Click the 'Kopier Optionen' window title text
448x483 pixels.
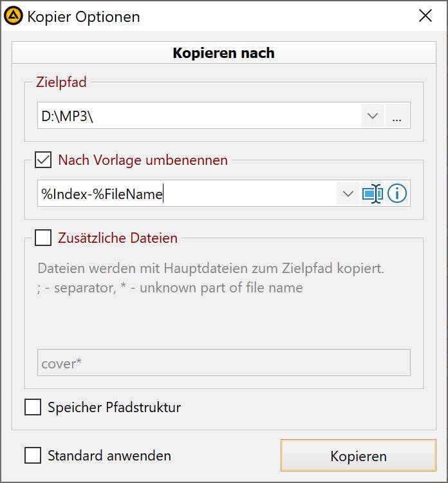pyautogui.click(x=84, y=17)
